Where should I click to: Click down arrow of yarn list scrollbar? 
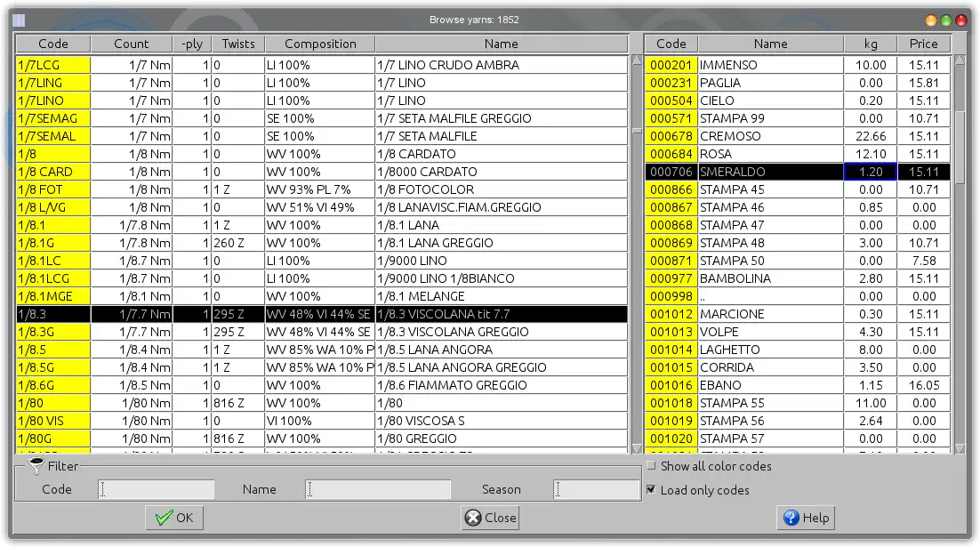637,448
